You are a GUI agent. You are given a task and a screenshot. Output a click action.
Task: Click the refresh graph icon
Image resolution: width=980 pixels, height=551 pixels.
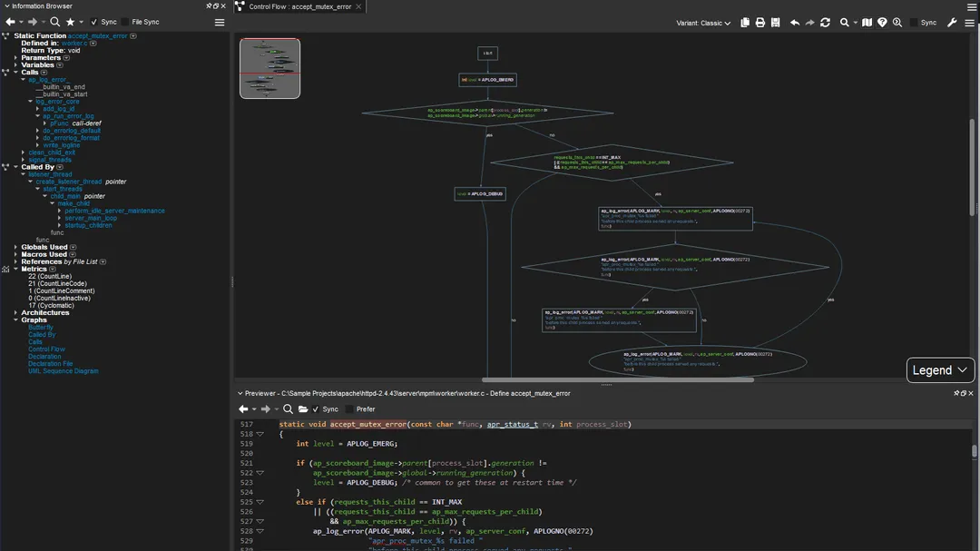(825, 22)
